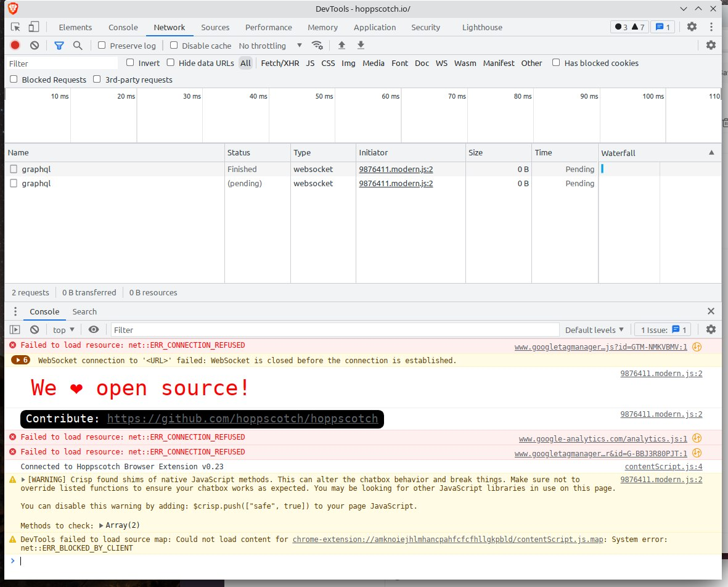
Task: Expand the Crisp WARNING message
Action: tap(23, 479)
